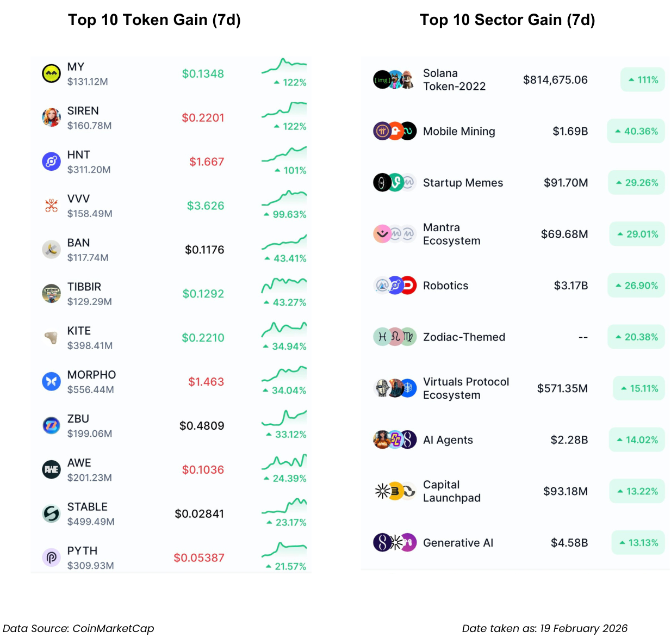671x644 pixels.
Task: Click the VVV token red keys icon
Action: [x=52, y=206]
